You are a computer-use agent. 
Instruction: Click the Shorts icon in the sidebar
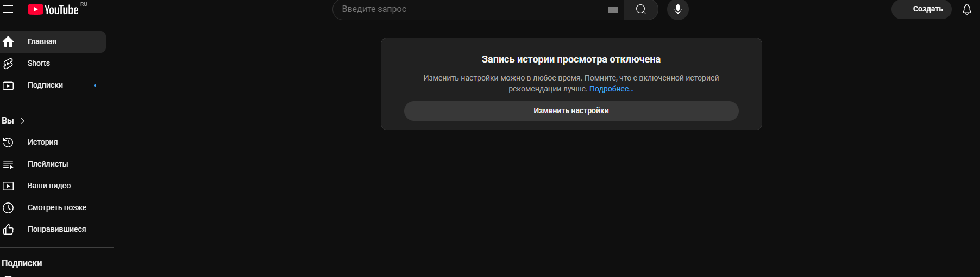(x=8, y=64)
